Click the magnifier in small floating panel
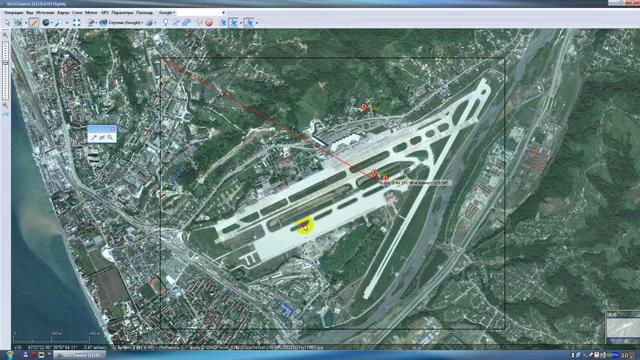 110,138
